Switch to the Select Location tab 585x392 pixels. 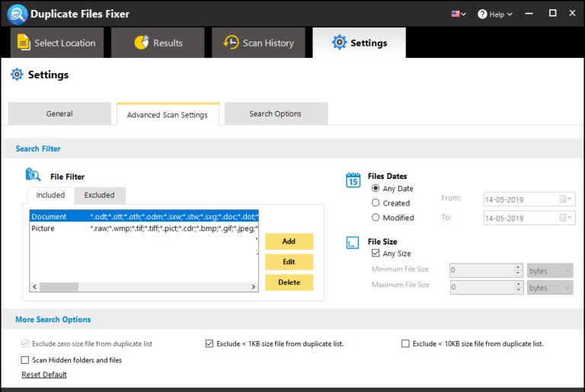[57, 43]
